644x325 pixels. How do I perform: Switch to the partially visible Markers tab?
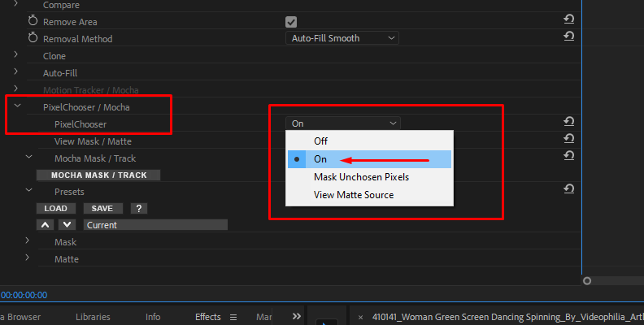click(x=263, y=317)
